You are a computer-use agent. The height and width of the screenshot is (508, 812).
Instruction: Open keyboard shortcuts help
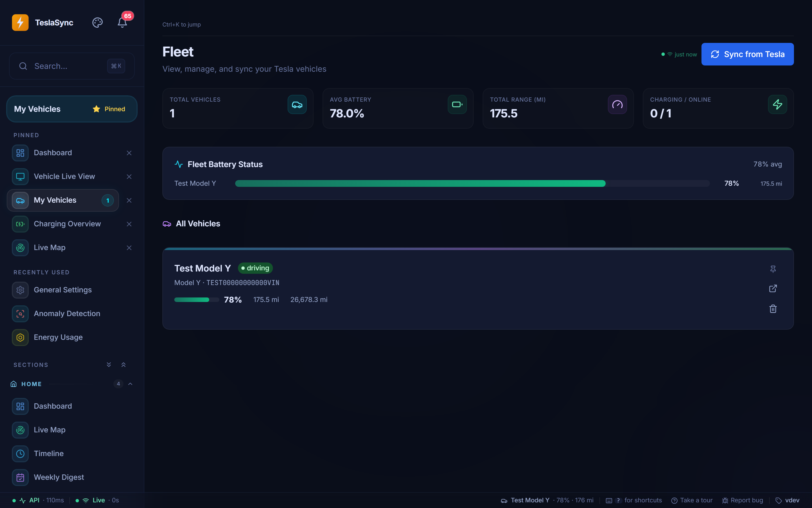pos(634,500)
